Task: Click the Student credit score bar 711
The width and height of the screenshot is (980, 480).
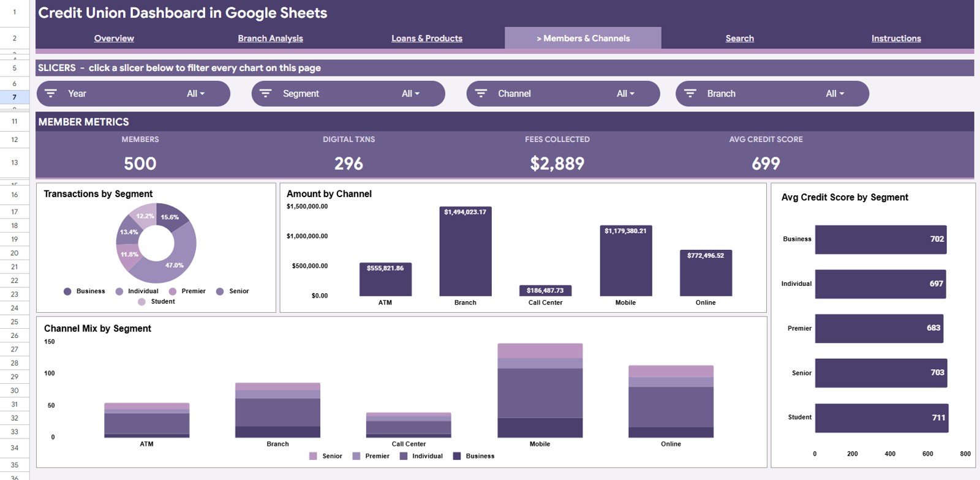Action: tap(882, 418)
